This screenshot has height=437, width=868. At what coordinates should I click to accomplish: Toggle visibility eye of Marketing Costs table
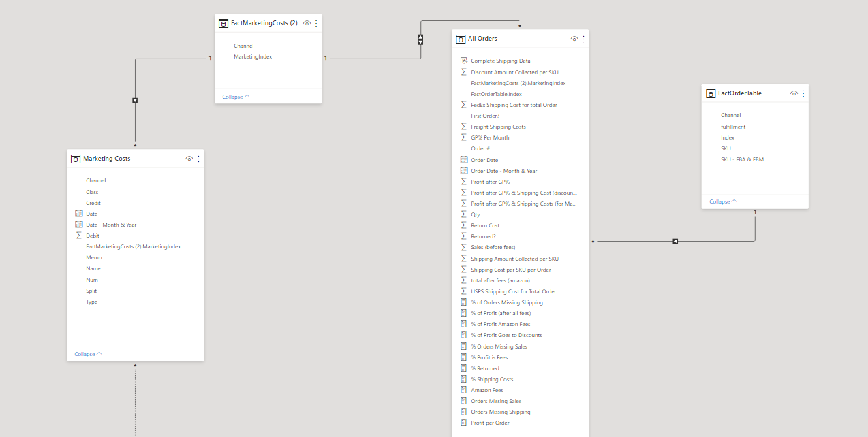point(189,159)
